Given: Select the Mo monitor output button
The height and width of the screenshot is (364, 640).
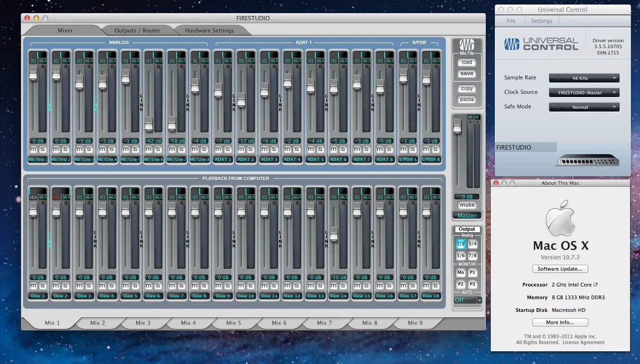Looking at the screenshot, I should pos(461,272).
